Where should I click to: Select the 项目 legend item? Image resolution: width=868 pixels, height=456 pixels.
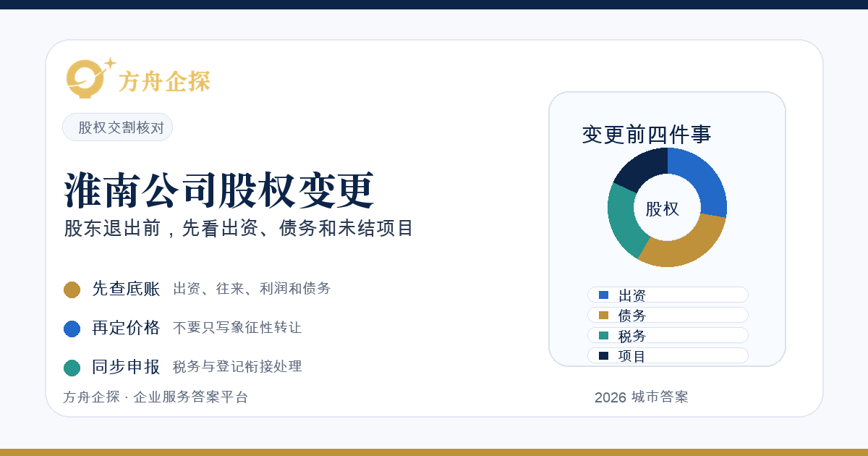coord(668,355)
